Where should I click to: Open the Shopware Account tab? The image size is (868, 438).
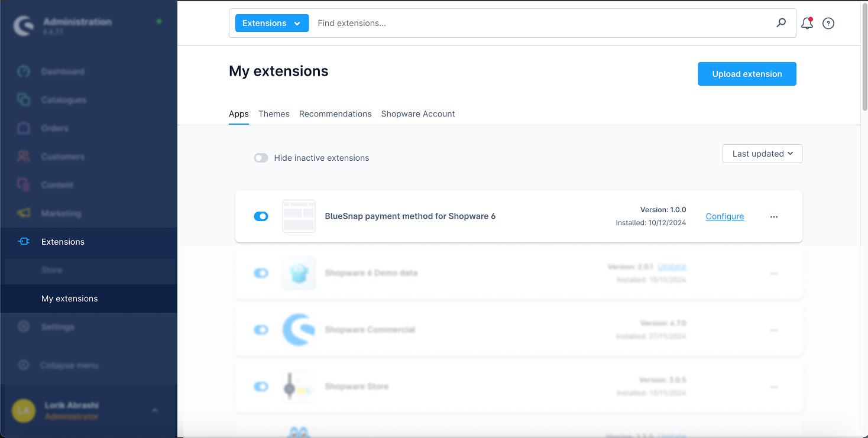417,114
